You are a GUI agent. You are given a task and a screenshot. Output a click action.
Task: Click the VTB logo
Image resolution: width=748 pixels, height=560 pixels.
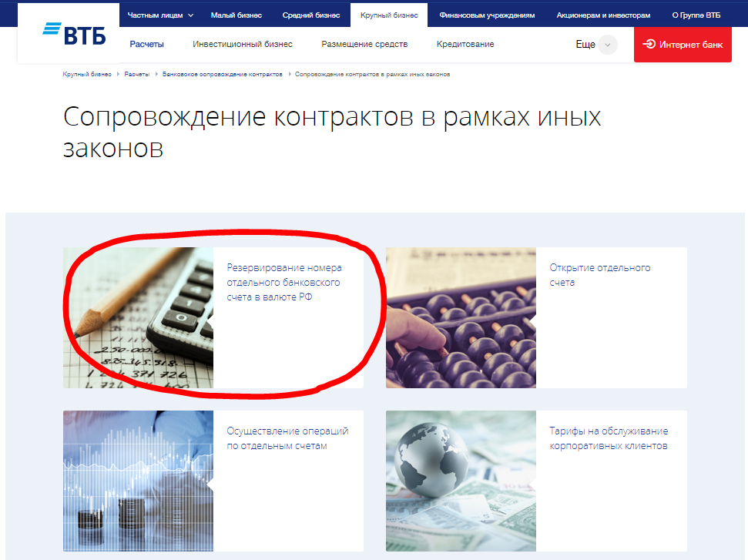(x=74, y=34)
